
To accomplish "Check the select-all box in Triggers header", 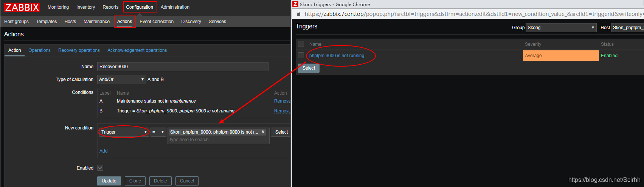I will [x=301, y=44].
